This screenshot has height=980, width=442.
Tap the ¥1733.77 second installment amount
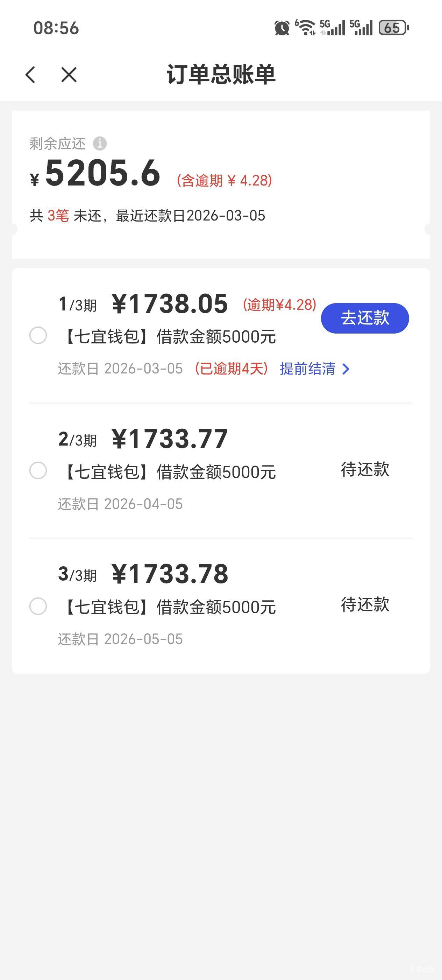170,439
